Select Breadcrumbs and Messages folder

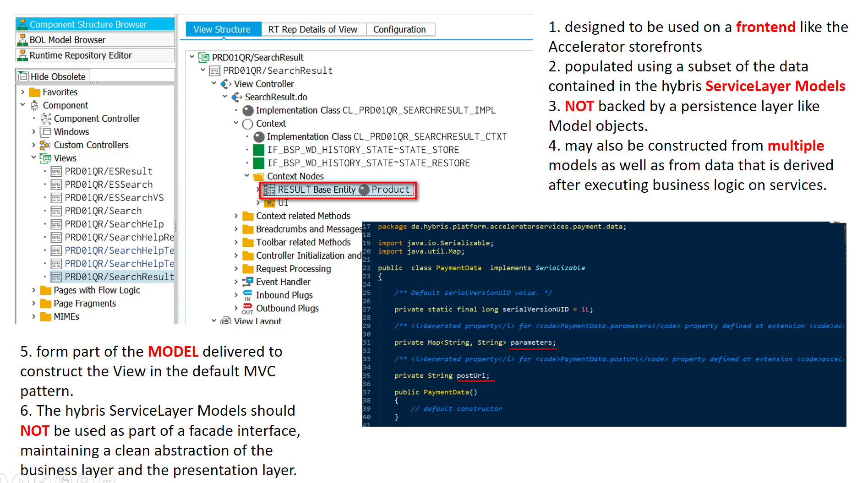point(309,229)
